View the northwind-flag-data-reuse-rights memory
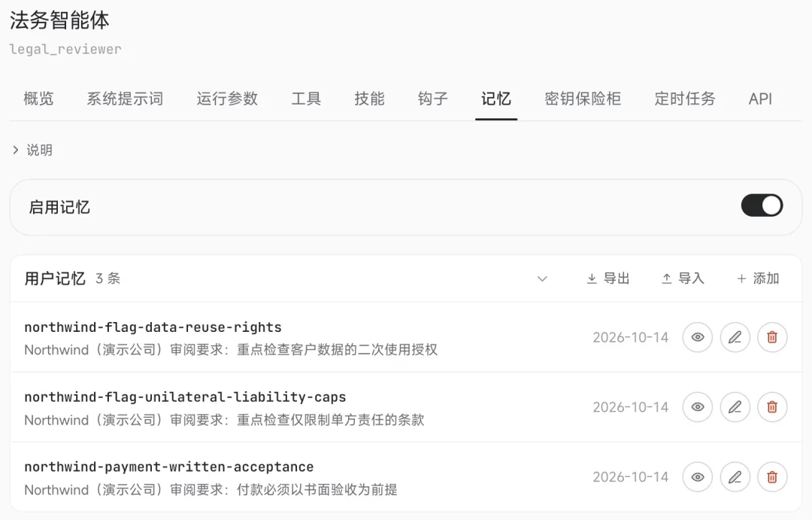812x520 pixels. click(698, 337)
